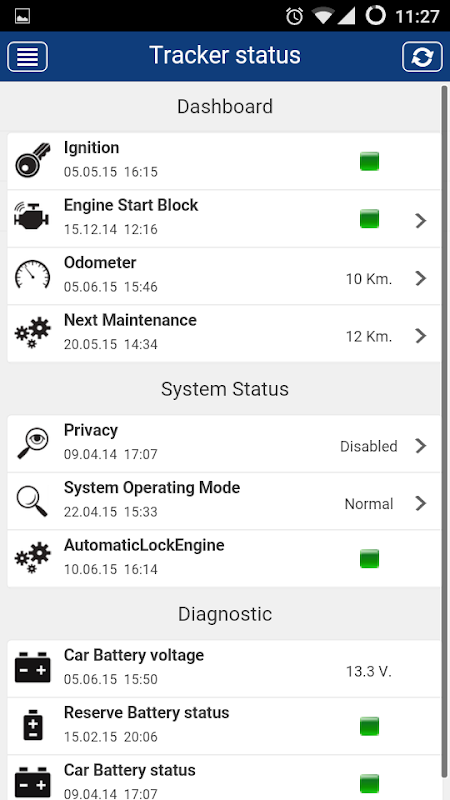Image resolution: width=450 pixels, height=800 pixels.
Task: Expand the Odometer chevron arrow
Action: 420,278
